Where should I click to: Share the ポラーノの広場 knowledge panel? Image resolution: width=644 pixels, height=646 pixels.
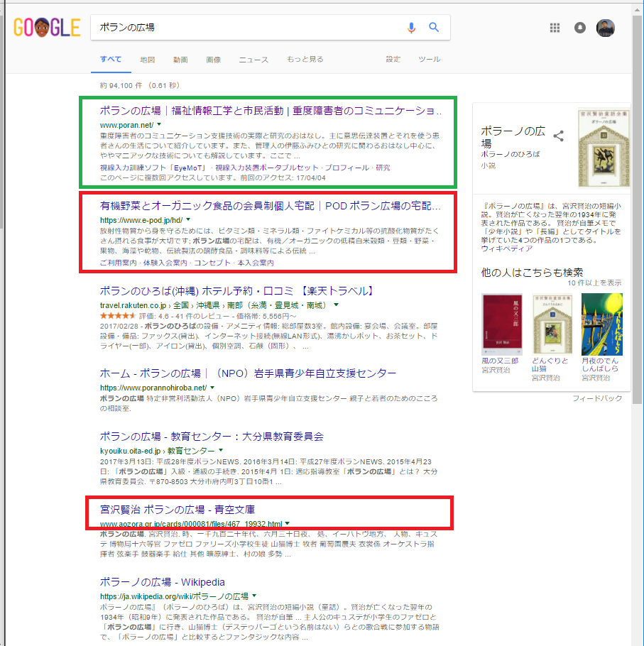pyautogui.click(x=558, y=136)
